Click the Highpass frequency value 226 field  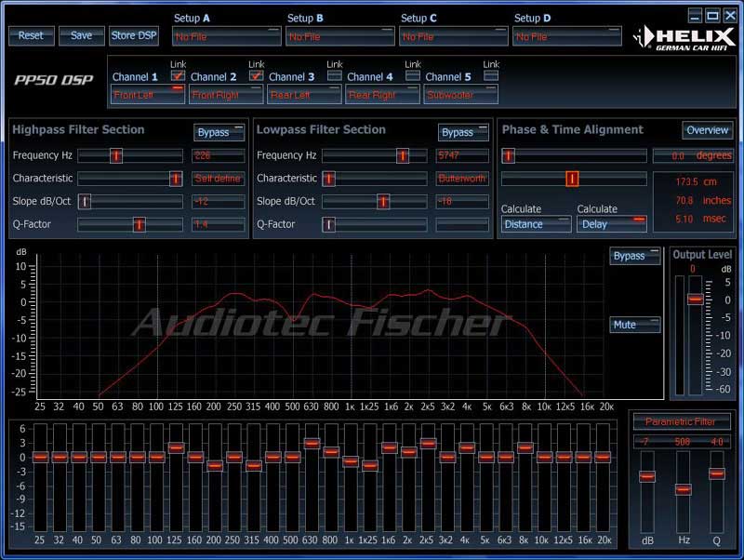click(x=219, y=155)
